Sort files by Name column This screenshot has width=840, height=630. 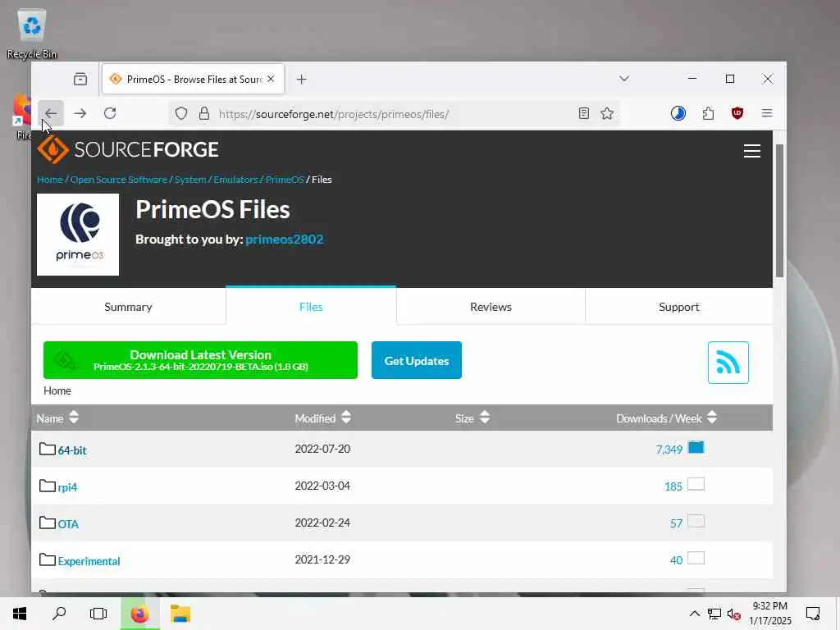pos(57,418)
